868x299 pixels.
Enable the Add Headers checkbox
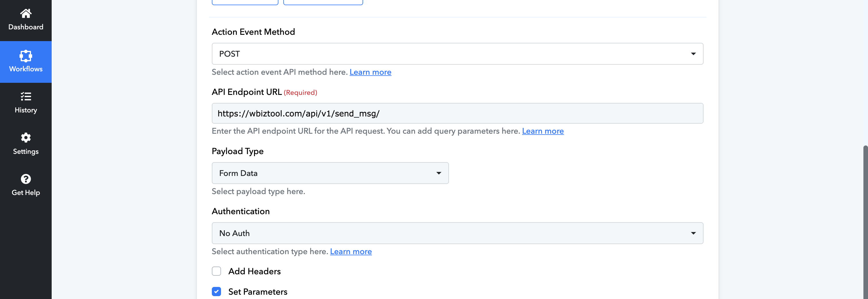pos(216,271)
